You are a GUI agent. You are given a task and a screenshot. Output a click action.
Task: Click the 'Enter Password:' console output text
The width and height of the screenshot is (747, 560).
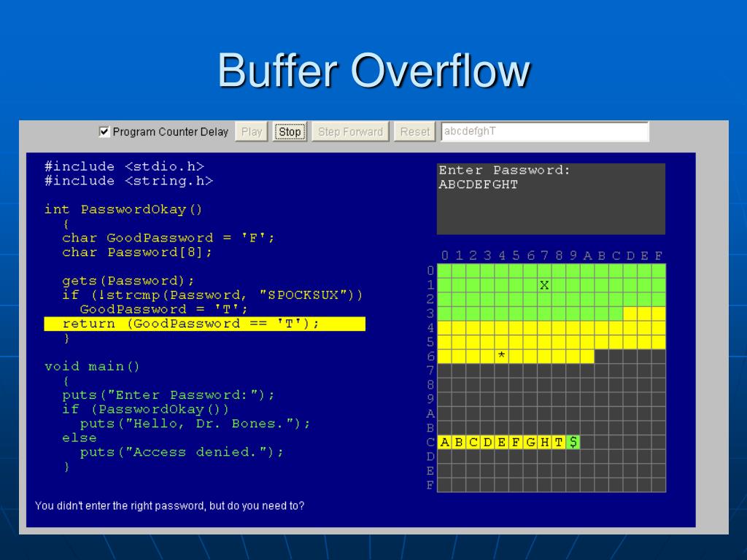coord(504,170)
